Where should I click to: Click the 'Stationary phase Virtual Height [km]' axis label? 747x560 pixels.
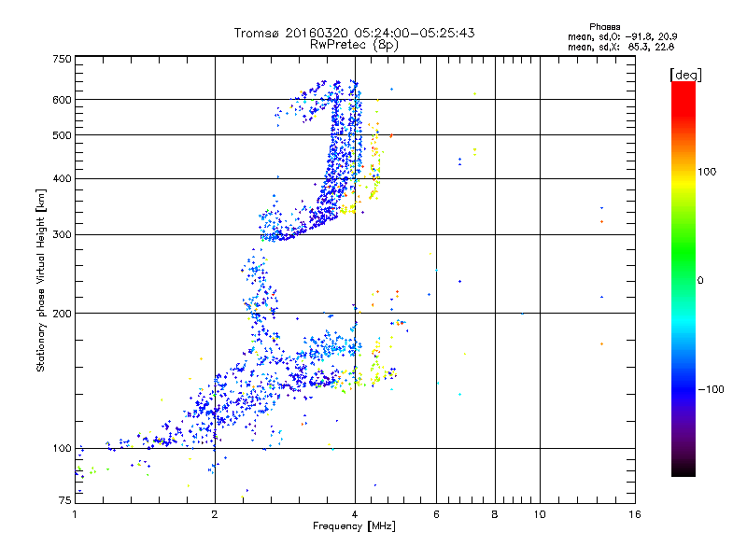pos(41,280)
